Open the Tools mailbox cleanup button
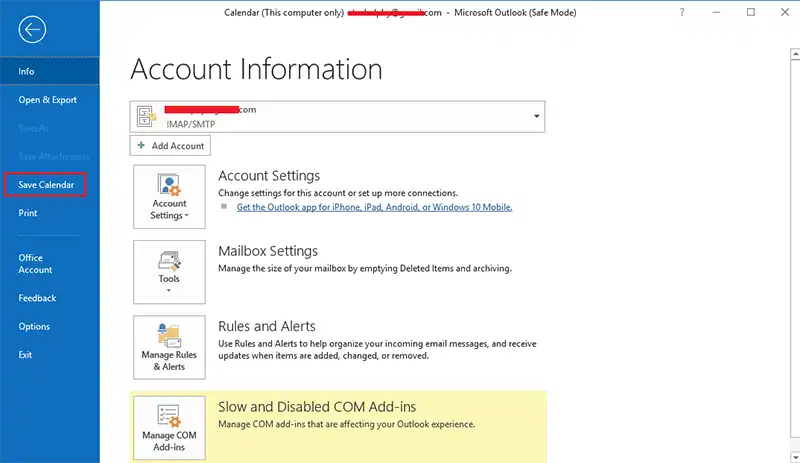 pos(169,272)
